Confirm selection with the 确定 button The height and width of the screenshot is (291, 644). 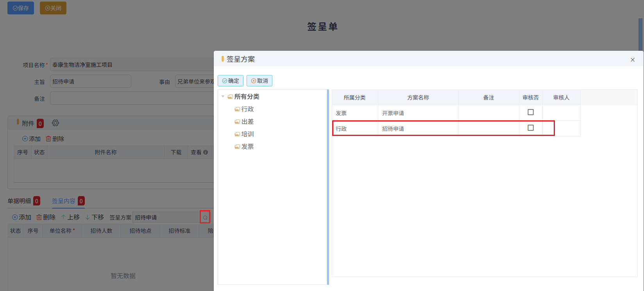coord(231,81)
